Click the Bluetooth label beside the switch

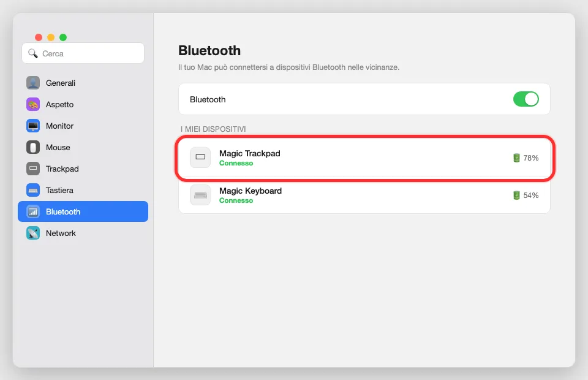tap(208, 99)
